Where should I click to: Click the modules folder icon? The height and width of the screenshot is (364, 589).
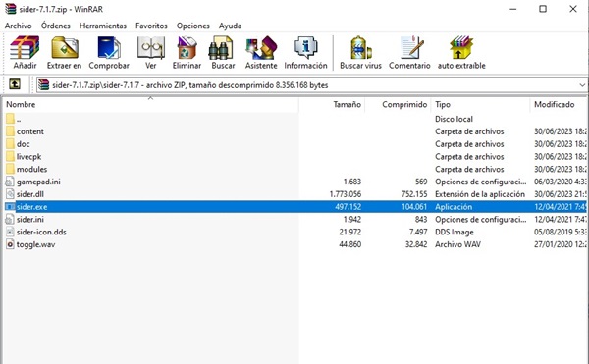[10, 169]
